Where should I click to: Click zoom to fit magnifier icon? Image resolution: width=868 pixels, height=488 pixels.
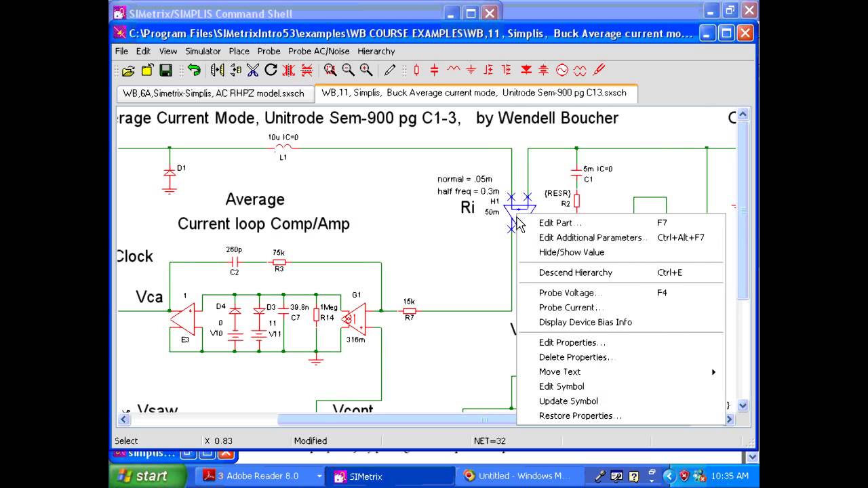[330, 70]
